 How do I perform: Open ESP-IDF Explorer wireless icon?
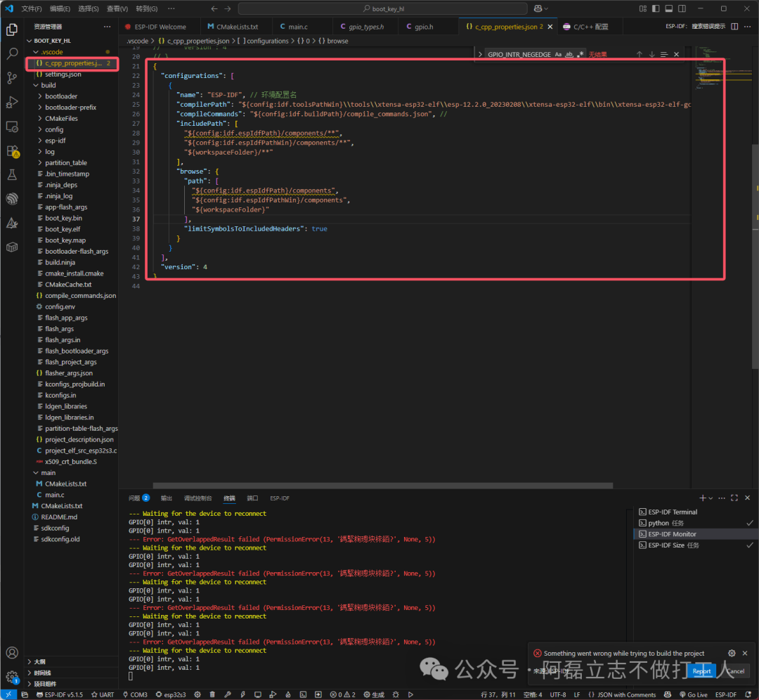pos(12,198)
